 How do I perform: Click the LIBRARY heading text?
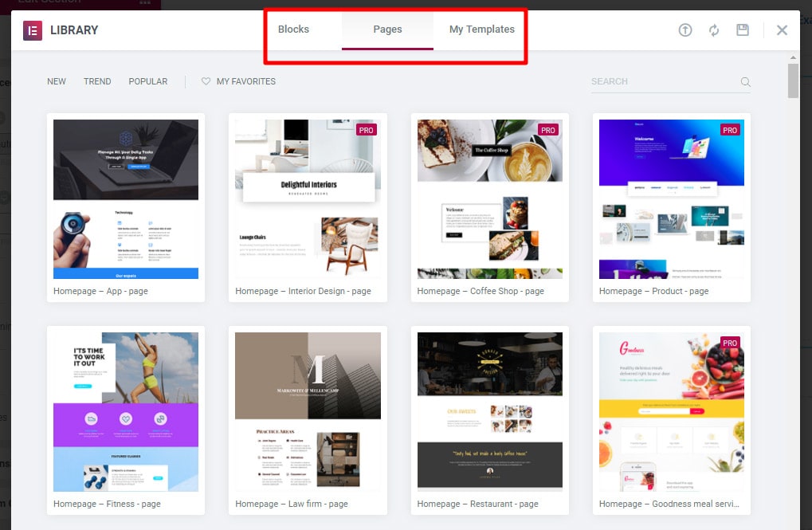tap(74, 30)
